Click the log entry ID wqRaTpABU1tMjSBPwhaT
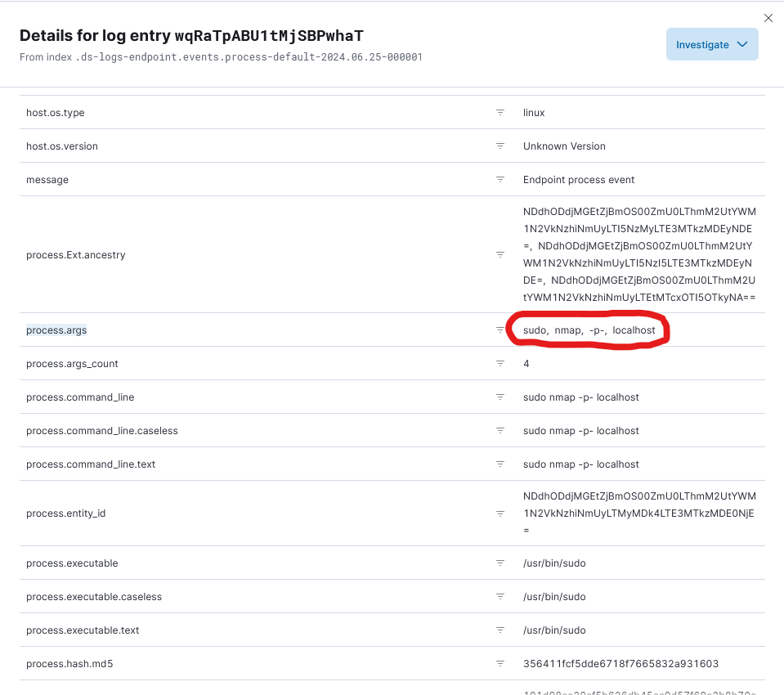The height and width of the screenshot is (695, 784). click(269, 35)
